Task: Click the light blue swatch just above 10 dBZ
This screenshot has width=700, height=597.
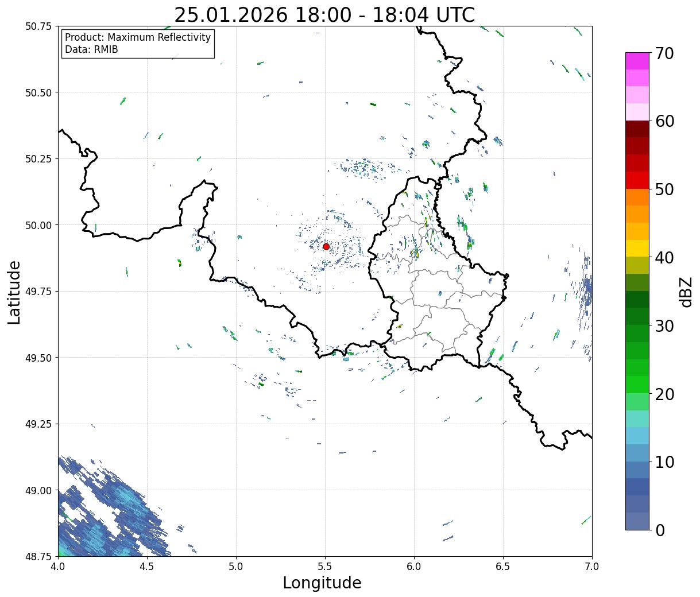Action: click(x=637, y=453)
